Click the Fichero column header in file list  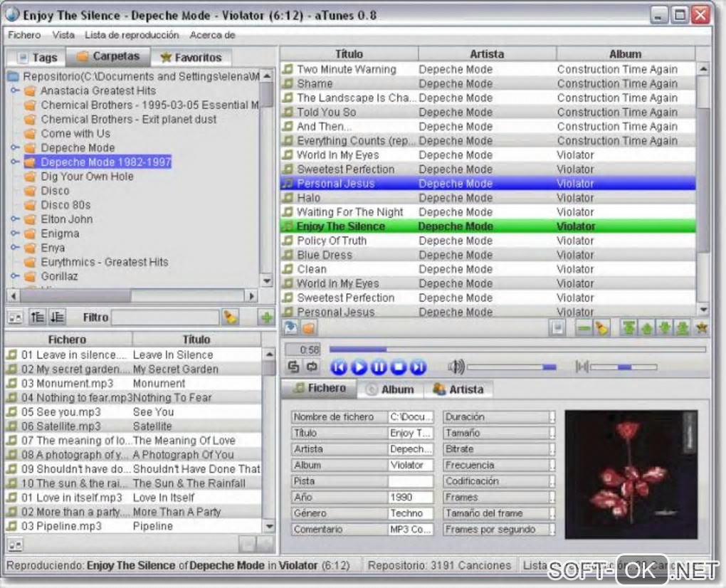click(68, 340)
